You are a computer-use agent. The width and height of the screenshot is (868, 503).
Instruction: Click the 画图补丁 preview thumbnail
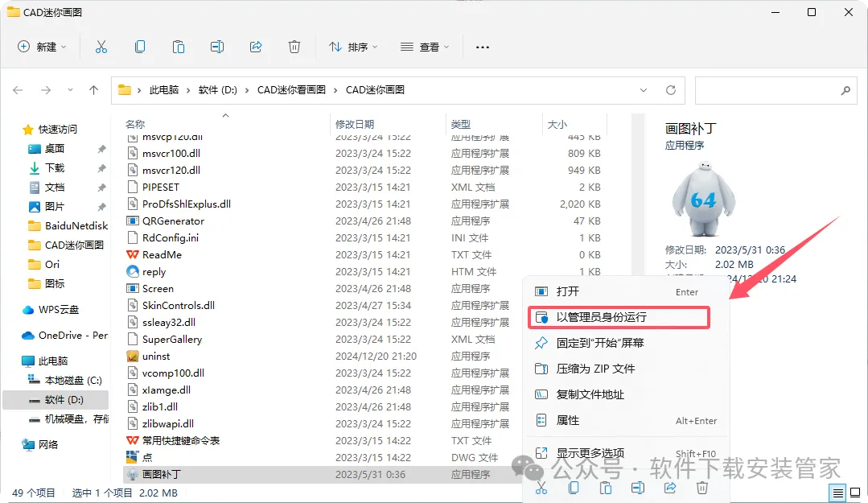[704, 198]
